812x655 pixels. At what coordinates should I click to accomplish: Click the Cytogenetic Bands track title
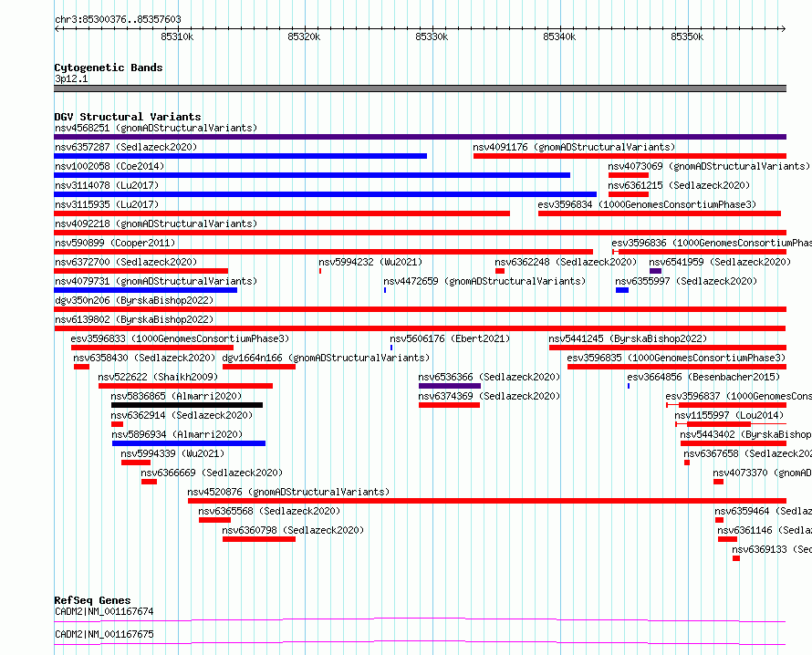pos(109,68)
